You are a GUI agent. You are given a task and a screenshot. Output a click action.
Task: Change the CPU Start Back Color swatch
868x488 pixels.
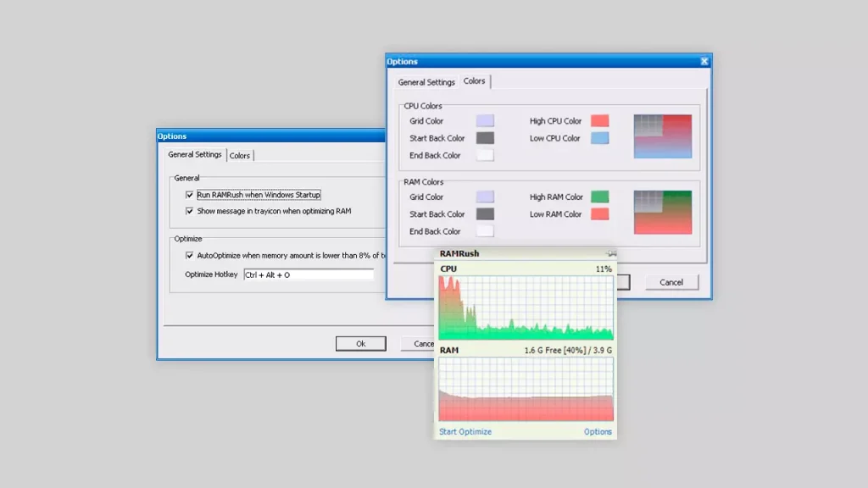click(485, 138)
